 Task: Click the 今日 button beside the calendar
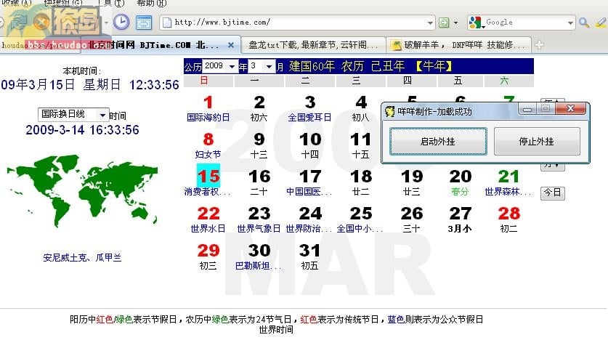click(551, 193)
